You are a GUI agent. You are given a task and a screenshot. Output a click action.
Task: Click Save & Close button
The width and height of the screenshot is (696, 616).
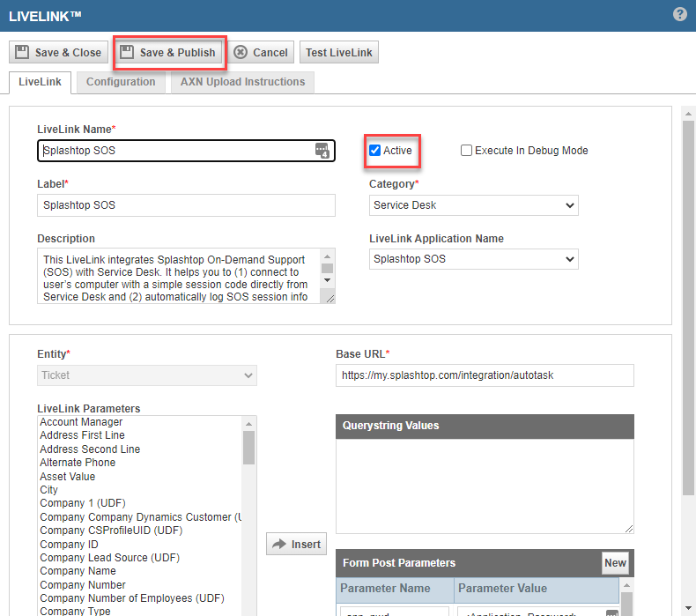click(x=59, y=52)
